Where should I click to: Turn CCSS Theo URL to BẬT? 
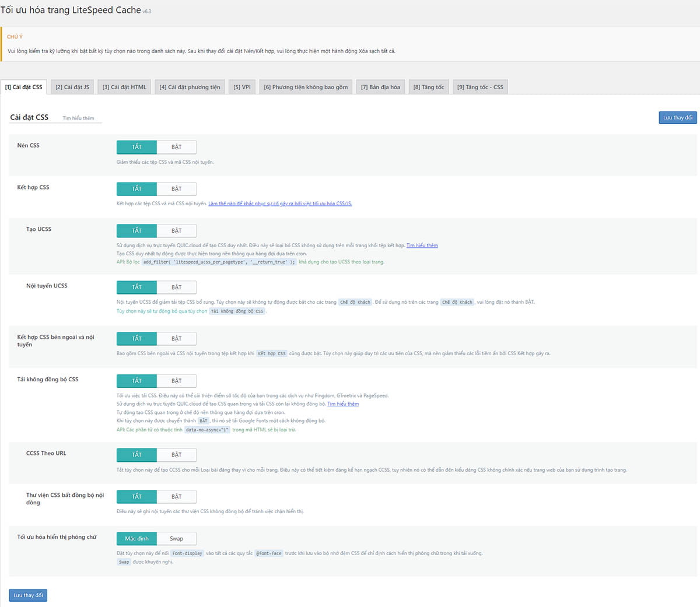(177, 455)
